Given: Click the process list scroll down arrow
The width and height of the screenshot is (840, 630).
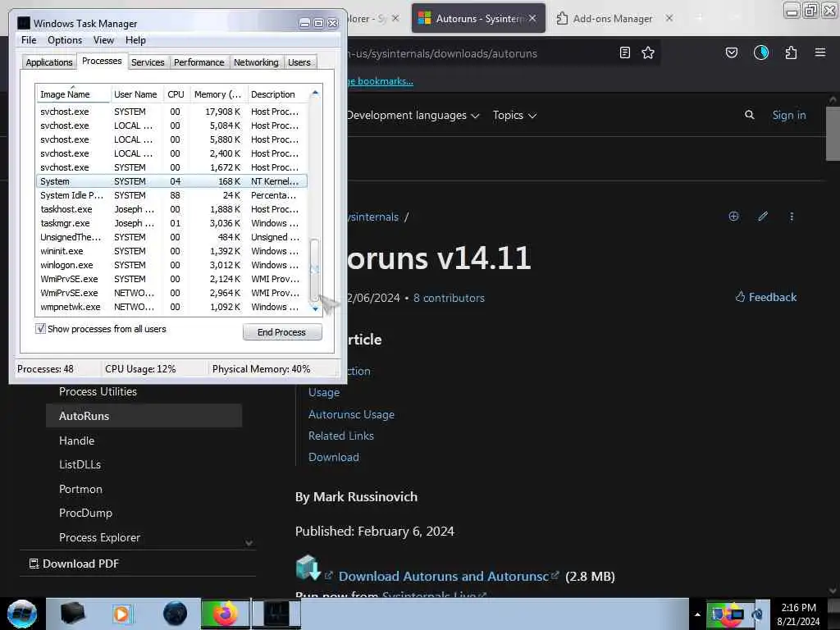Looking at the screenshot, I should click(x=315, y=308).
